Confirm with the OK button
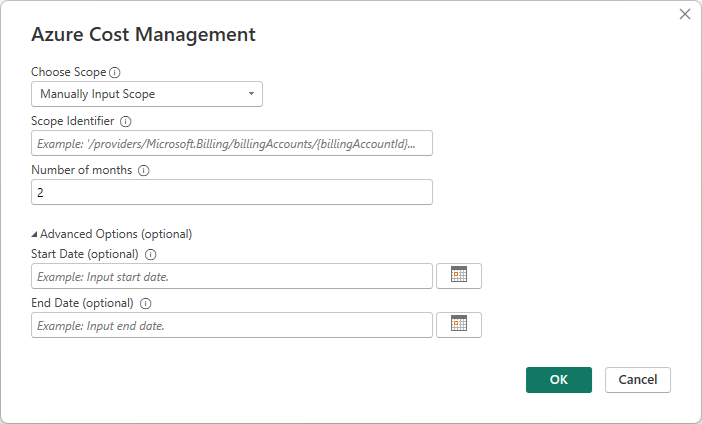Image resolution: width=702 pixels, height=424 pixels. click(558, 380)
